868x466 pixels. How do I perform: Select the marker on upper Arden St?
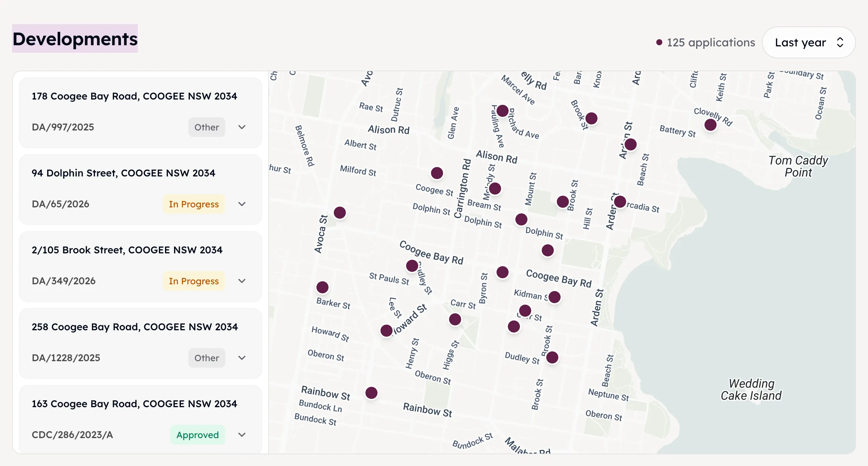[x=631, y=144]
